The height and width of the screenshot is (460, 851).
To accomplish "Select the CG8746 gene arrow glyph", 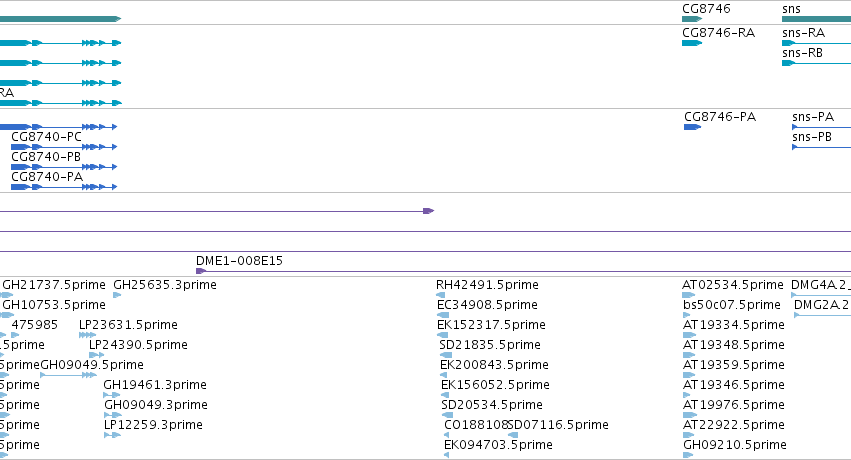I will 692,19.
